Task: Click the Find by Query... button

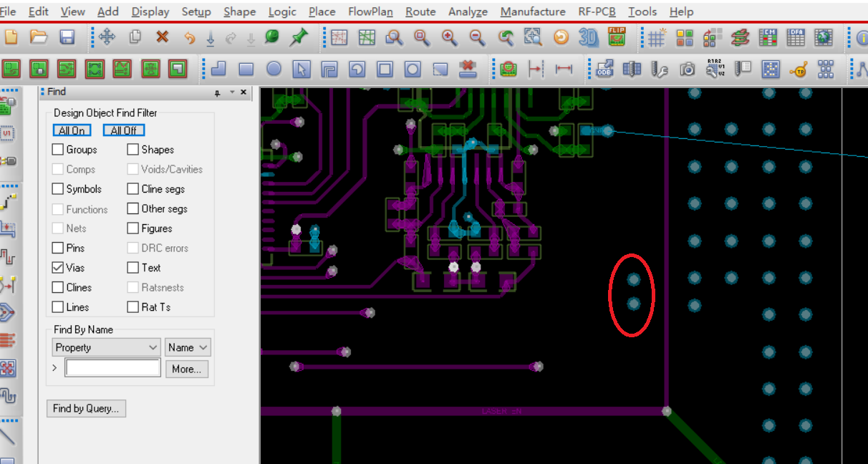Action: coord(87,409)
